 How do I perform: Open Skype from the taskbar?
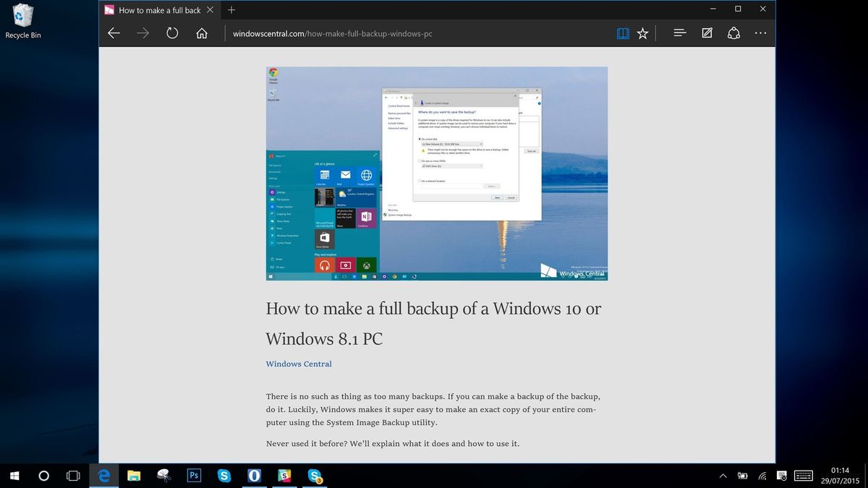[224, 476]
